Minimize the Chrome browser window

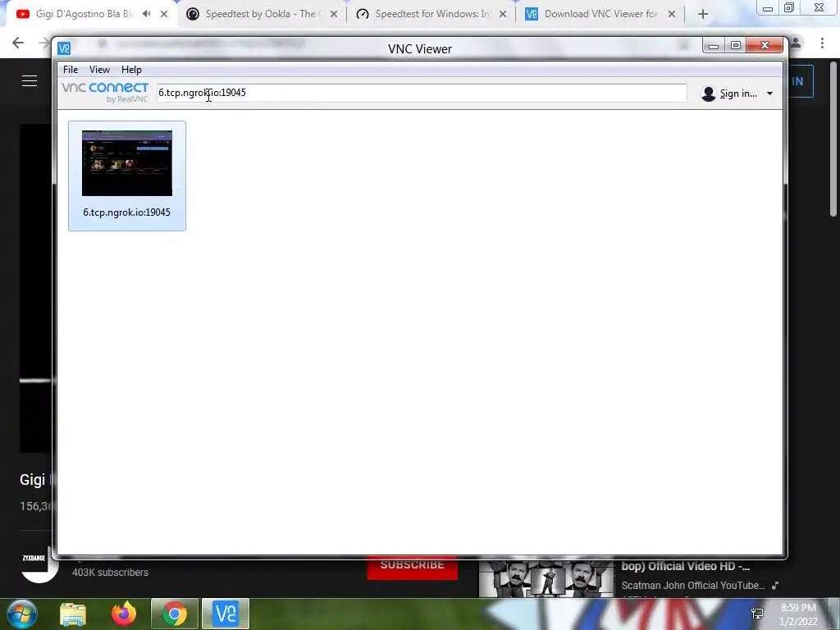coord(768,7)
